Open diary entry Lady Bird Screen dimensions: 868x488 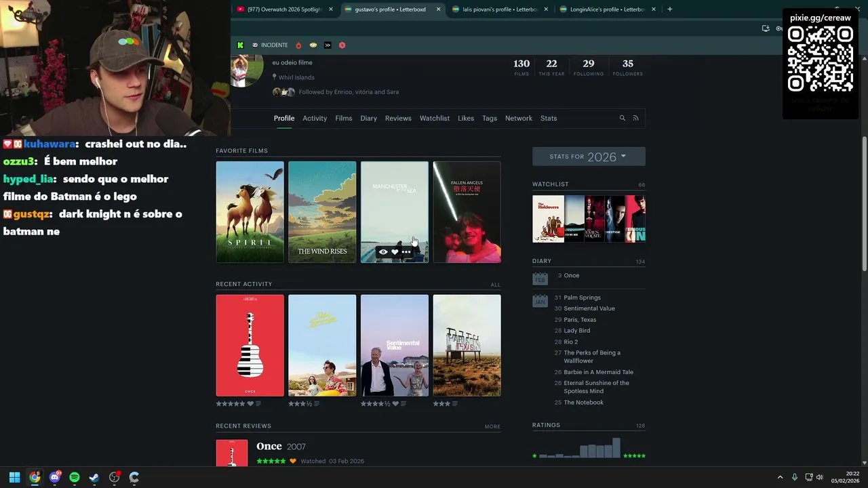pyautogui.click(x=577, y=331)
